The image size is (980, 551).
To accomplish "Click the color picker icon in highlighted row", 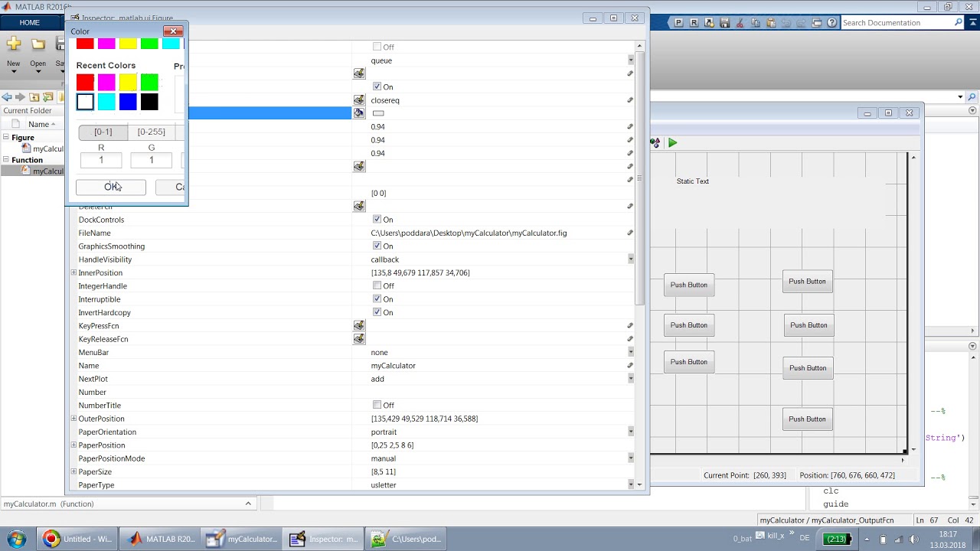I will click(359, 113).
